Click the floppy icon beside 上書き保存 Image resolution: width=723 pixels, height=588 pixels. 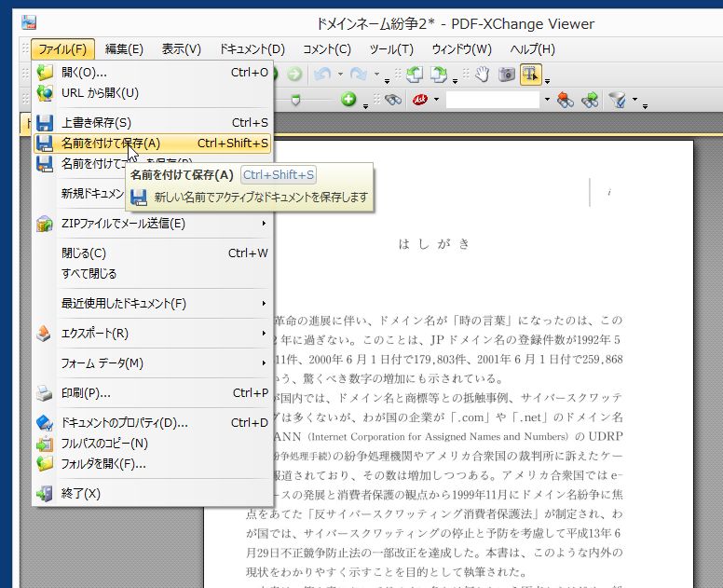(45, 123)
